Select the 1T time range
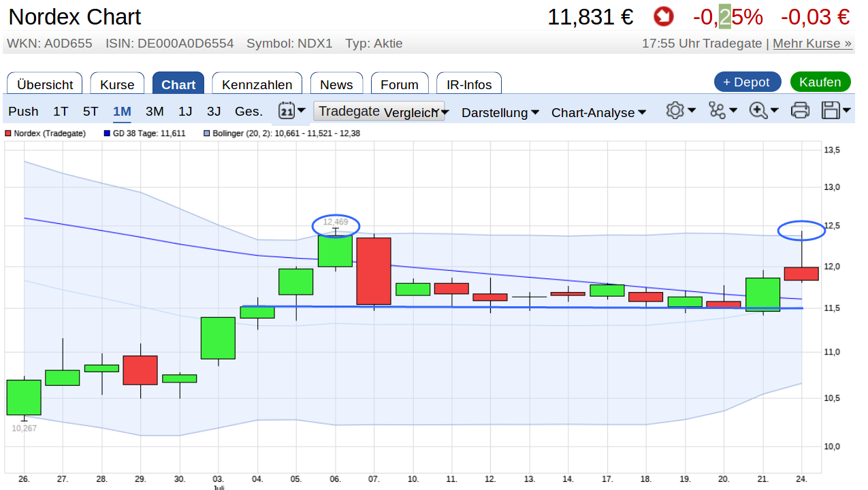This screenshot has width=868, height=490. click(61, 111)
